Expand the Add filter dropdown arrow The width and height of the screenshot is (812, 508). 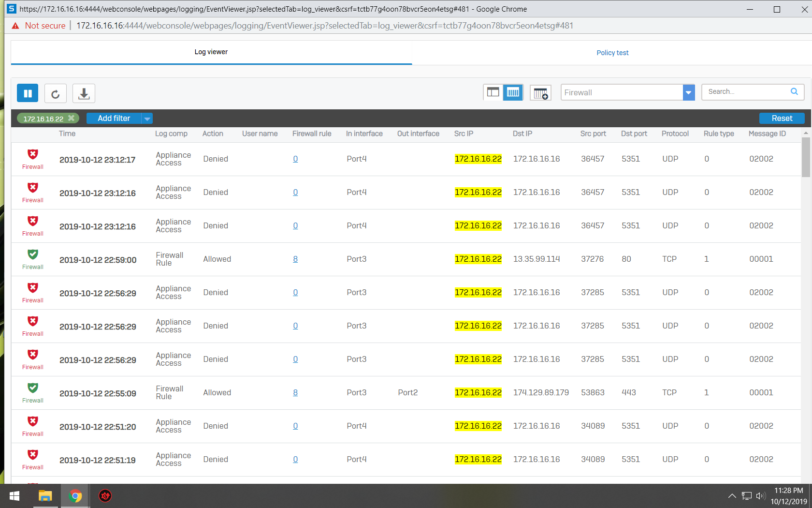click(147, 119)
